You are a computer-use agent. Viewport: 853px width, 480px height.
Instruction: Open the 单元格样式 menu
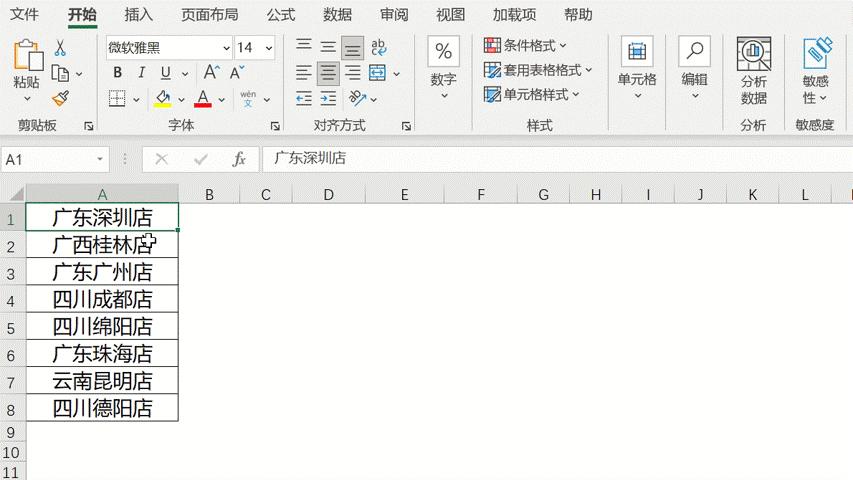coord(531,94)
